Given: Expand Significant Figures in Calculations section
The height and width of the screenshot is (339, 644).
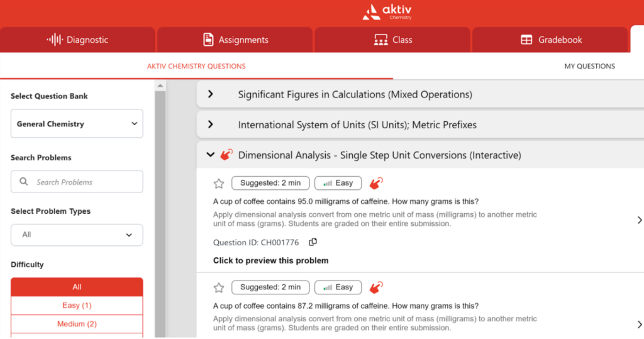Looking at the screenshot, I should point(211,94).
